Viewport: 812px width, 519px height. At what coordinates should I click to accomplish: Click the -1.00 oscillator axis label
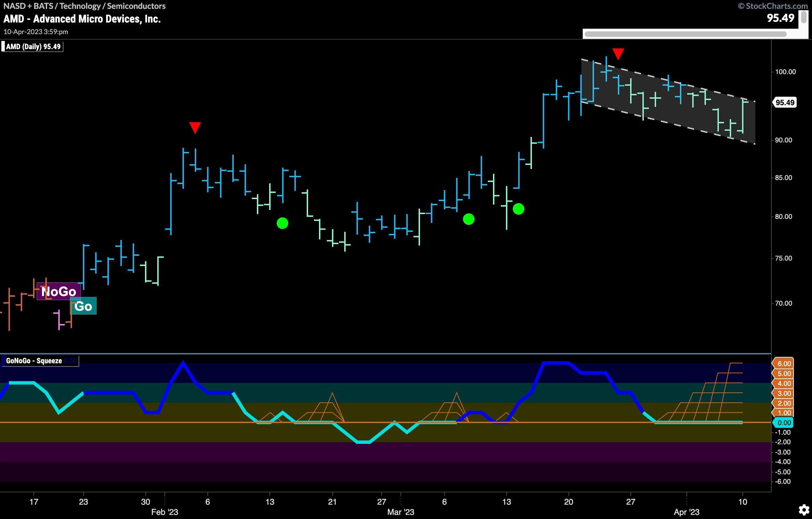pyautogui.click(x=783, y=432)
